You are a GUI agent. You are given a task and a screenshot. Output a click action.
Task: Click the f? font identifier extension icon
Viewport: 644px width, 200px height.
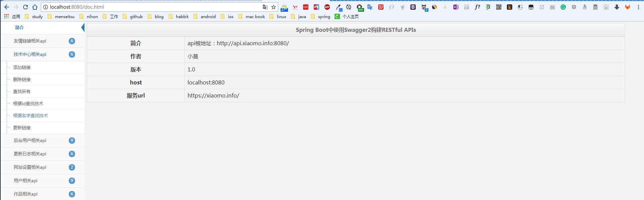[x=477, y=7]
